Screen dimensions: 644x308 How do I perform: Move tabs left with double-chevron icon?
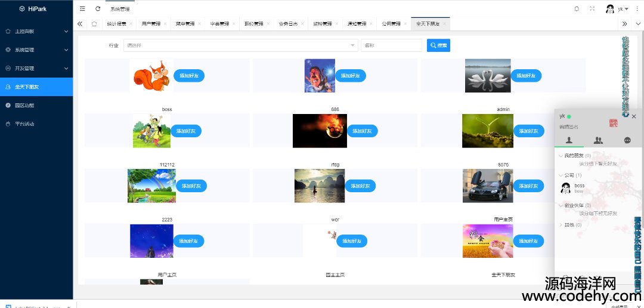(x=80, y=24)
